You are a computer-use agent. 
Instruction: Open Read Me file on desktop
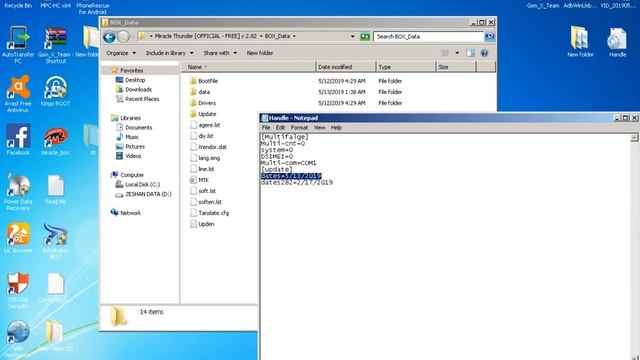tap(56, 190)
